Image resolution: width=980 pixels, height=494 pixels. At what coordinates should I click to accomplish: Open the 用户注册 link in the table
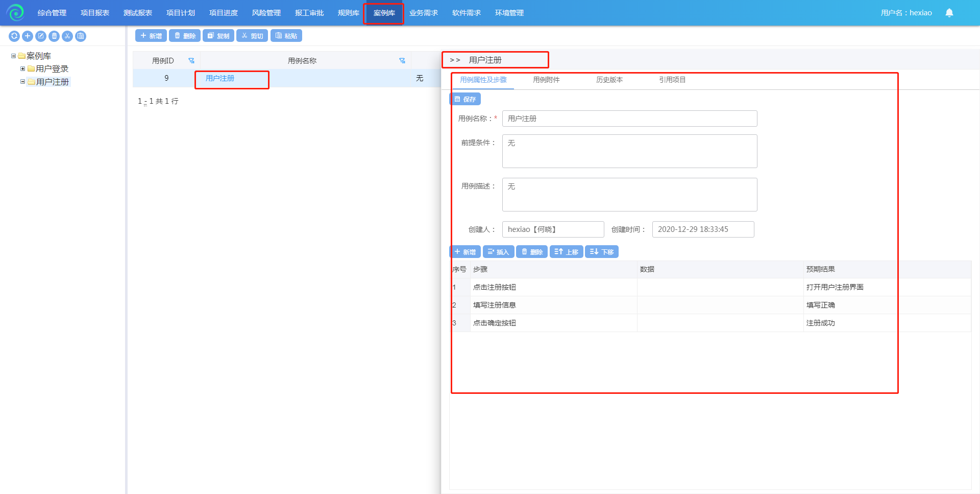pos(220,78)
